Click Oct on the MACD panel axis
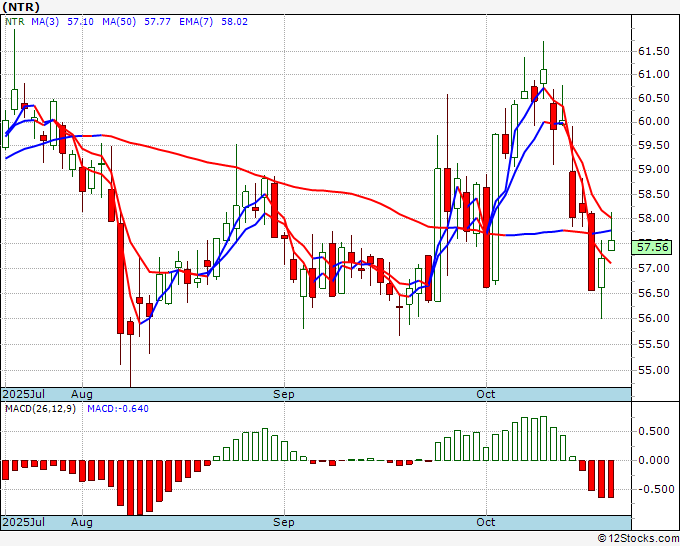 coord(485,522)
